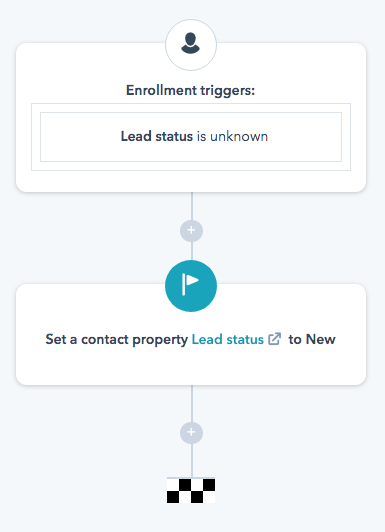Screen dimensions: 385x532
Task: Open the external link icon beside Lead status
Action: (274, 339)
